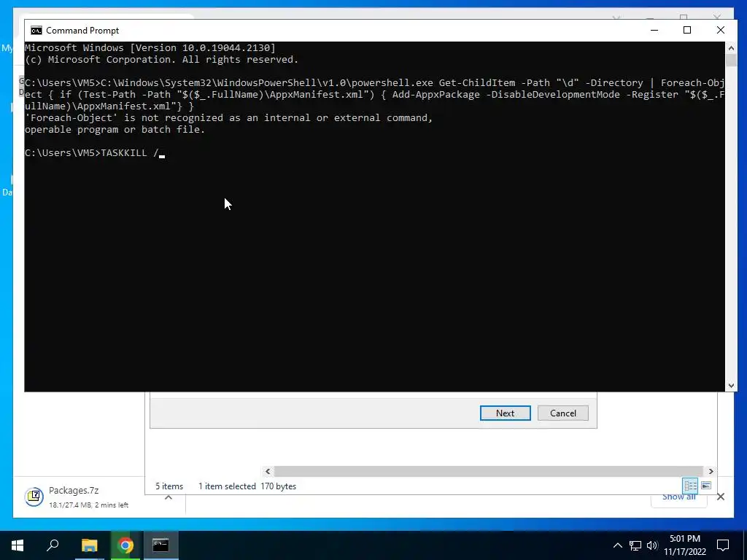Close the Command Prompt window
The height and width of the screenshot is (560, 747).
(x=720, y=31)
